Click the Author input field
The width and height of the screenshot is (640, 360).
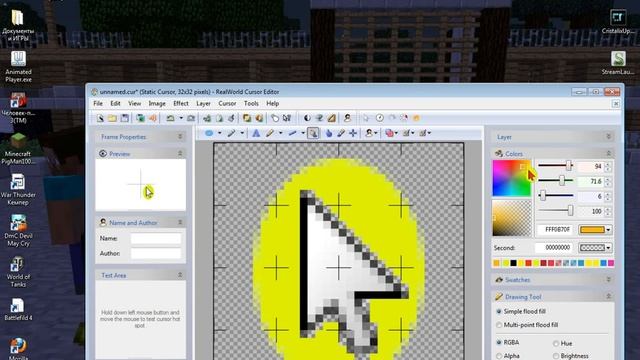click(156, 253)
